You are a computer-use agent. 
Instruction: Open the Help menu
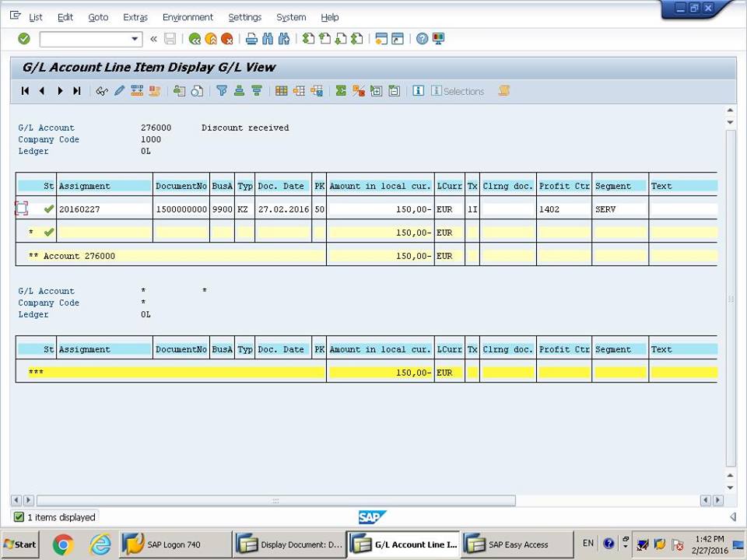tap(330, 18)
